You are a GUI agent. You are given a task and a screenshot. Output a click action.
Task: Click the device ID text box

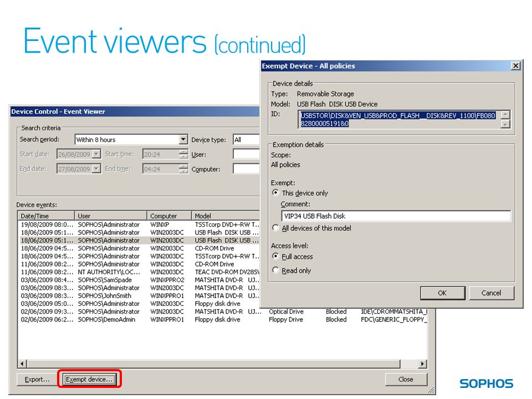pos(400,120)
